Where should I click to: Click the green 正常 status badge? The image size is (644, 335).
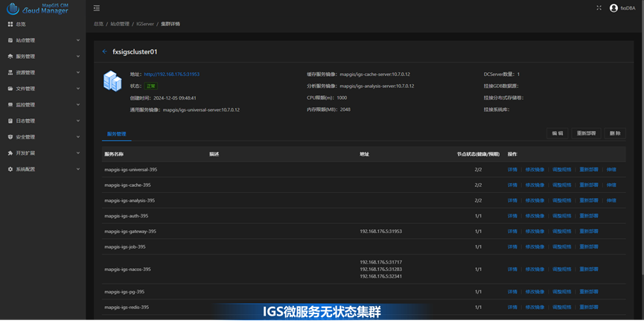(151, 86)
